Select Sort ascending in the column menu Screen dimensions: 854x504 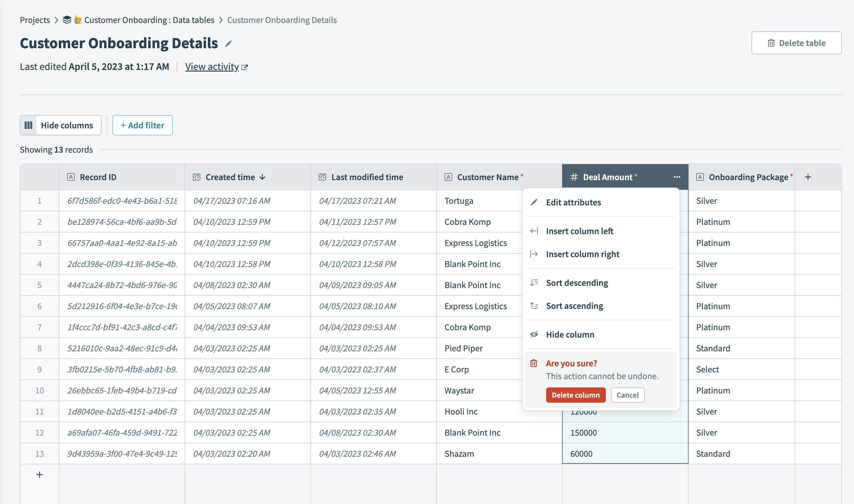(x=574, y=306)
